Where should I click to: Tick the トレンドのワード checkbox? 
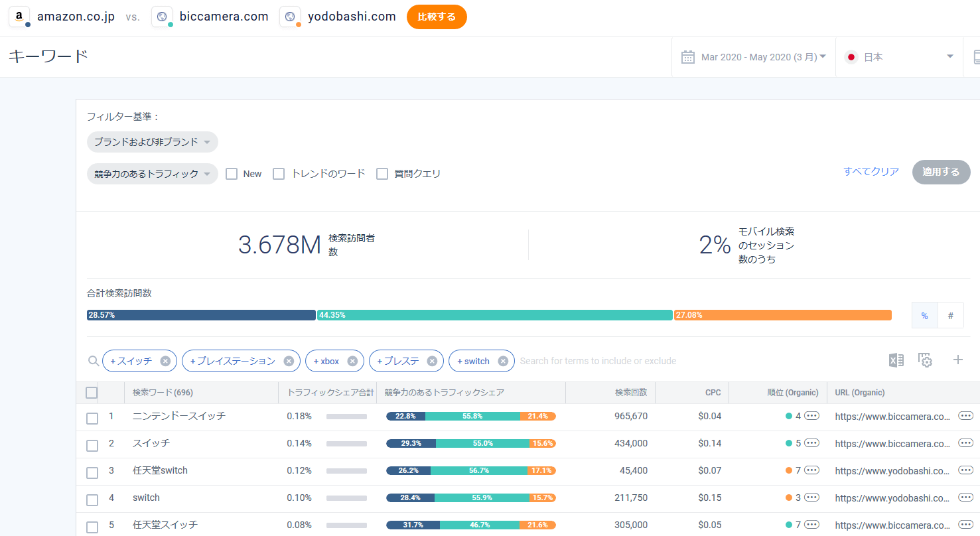coord(279,174)
